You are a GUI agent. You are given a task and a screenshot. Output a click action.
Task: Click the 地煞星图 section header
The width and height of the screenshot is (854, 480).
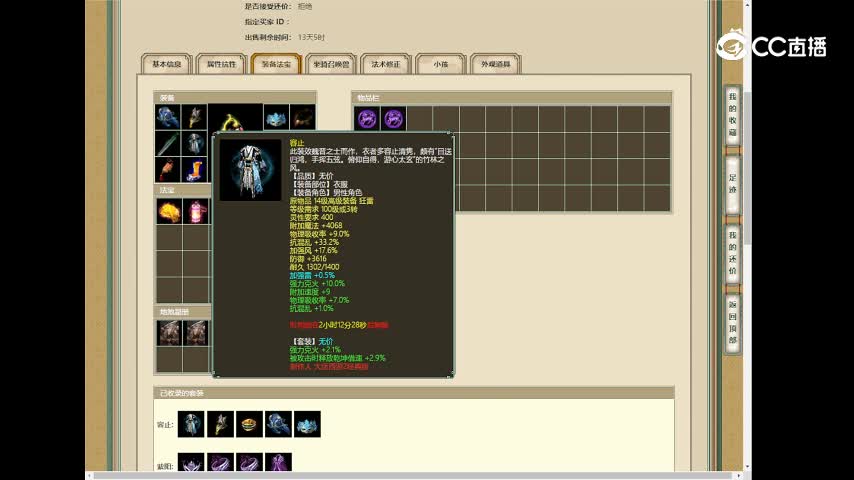tap(182, 312)
